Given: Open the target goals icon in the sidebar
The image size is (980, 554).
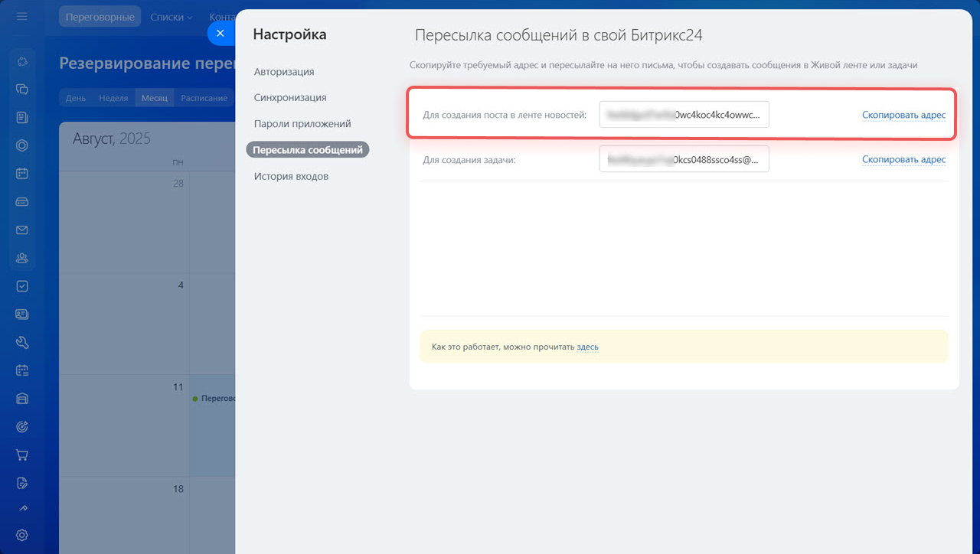Looking at the screenshot, I should click(22, 426).
